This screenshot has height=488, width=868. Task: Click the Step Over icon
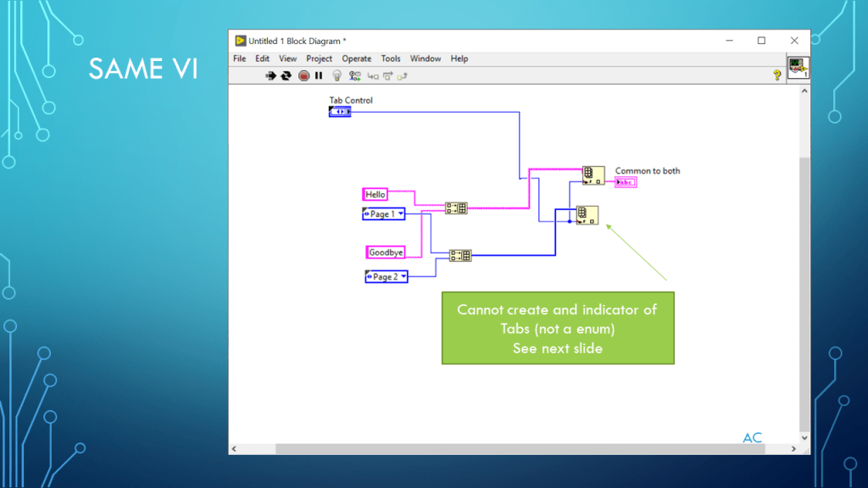coord(387,75)
